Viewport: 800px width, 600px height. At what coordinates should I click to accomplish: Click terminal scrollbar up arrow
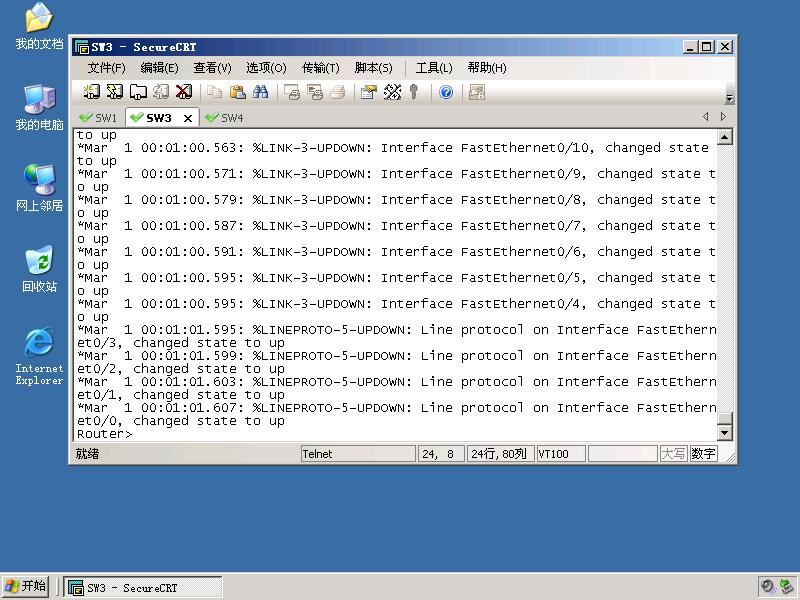pos(724,137)
